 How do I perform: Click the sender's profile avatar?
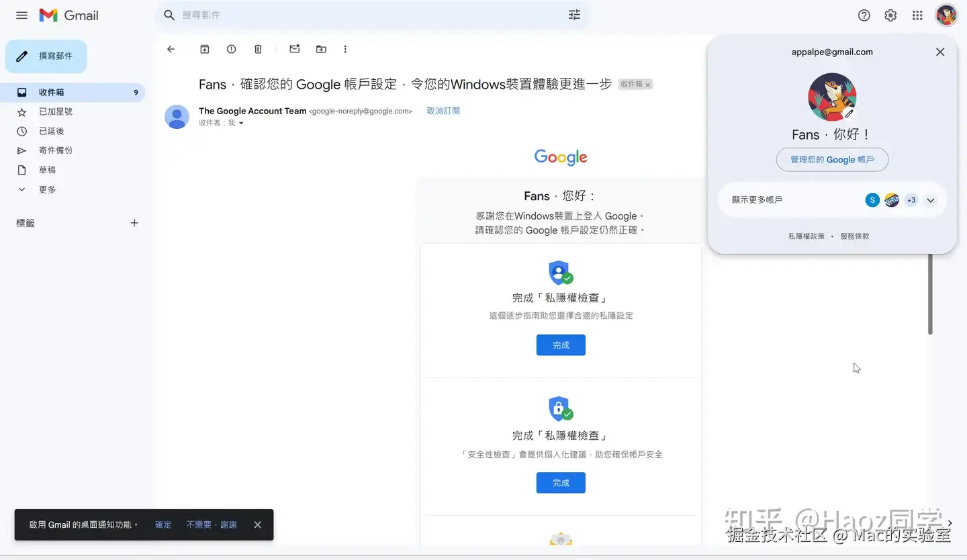click(177, 117)
